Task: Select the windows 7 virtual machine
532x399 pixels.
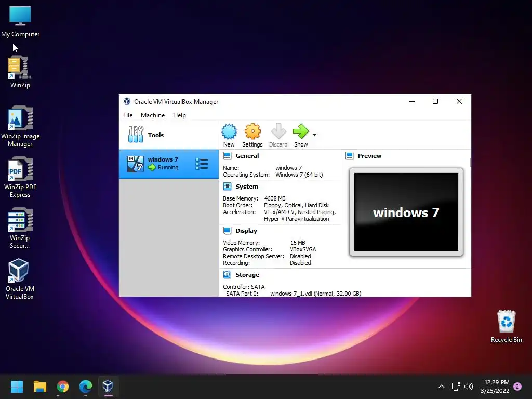Action: point(169,164)
